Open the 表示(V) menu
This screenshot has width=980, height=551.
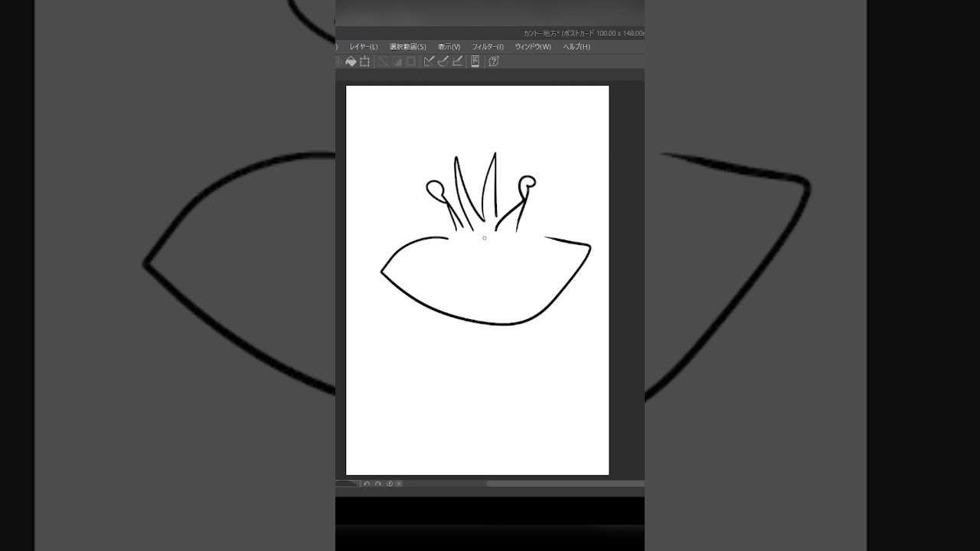point(449,47)
